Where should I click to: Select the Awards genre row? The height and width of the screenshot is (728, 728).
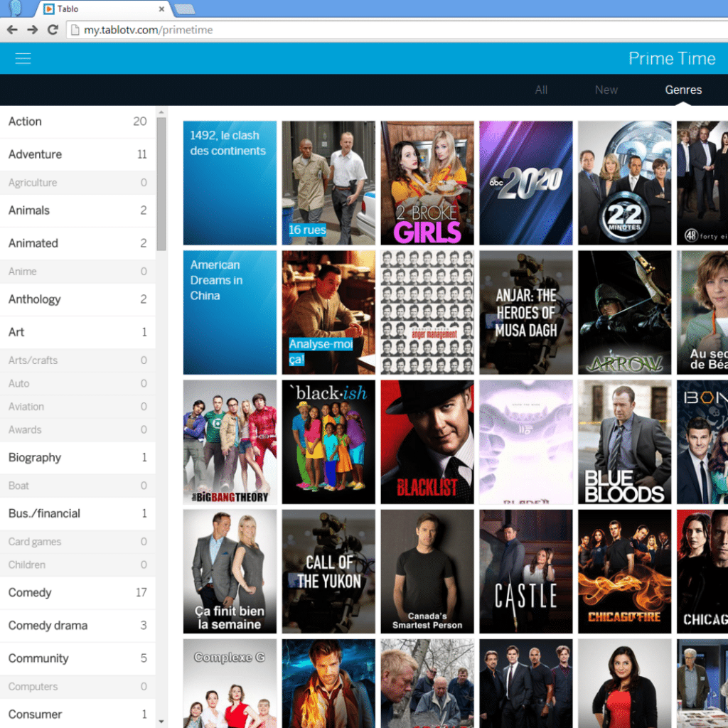point(77,430)
